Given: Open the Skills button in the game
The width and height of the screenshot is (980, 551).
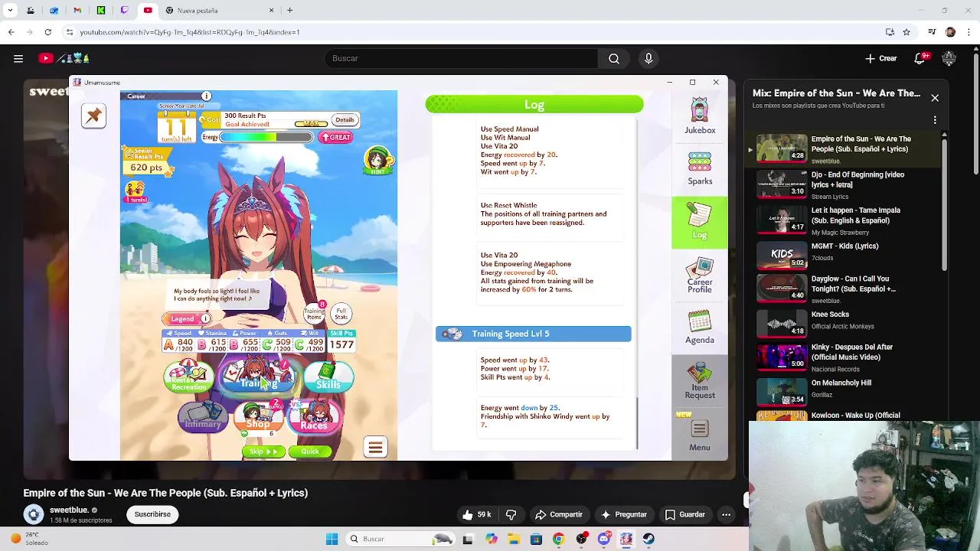Looking at the screenshot, I should (328, 377).
